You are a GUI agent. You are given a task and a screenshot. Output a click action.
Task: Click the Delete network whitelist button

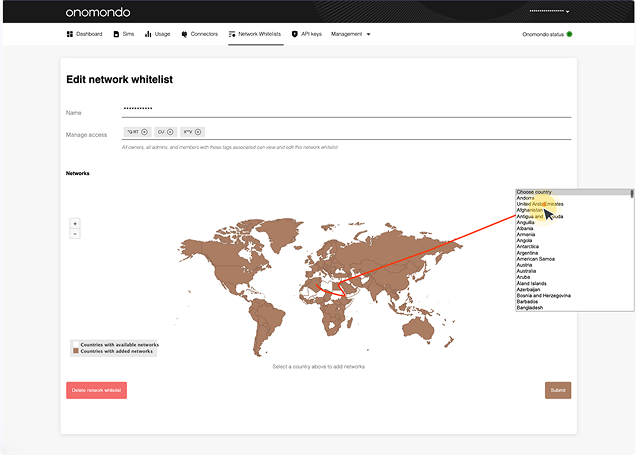coord(97,390)
